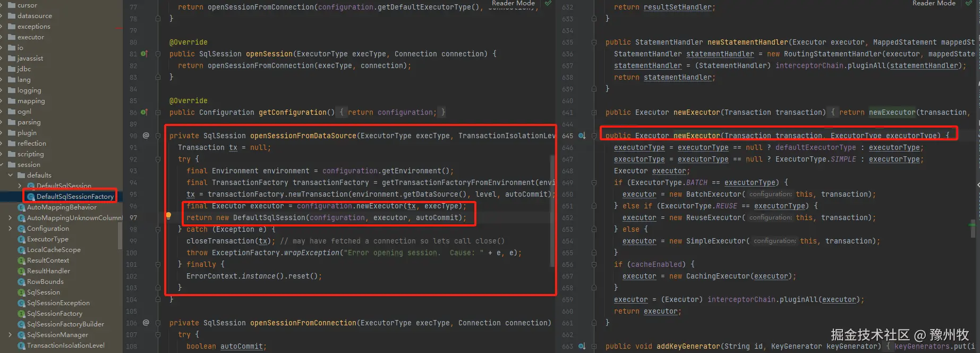Screen dimensions: 980x353
Task: Select the mapping package in the tree
Action: click(31, 101)
